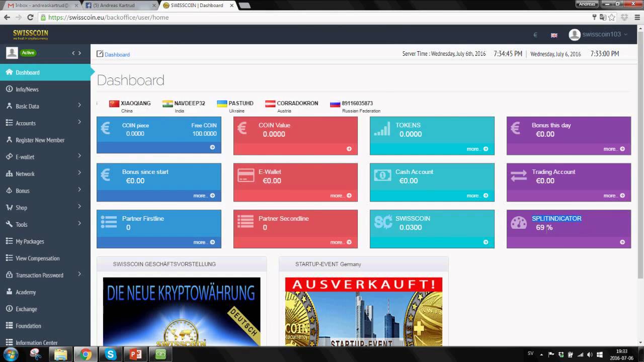Screen dimensions: 644x362
Task: Expand the Tools submenu arrow
Action: tap(79, 224)
